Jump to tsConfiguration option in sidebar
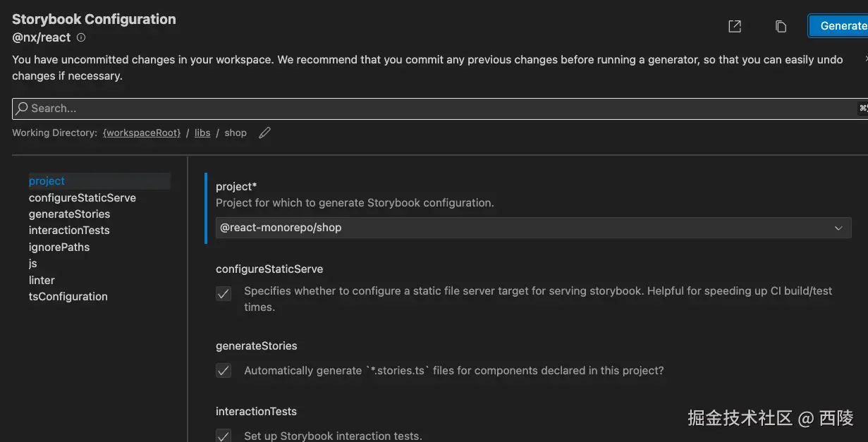Image resolution: width=868 pixels, height=442 pixels. 68,297
